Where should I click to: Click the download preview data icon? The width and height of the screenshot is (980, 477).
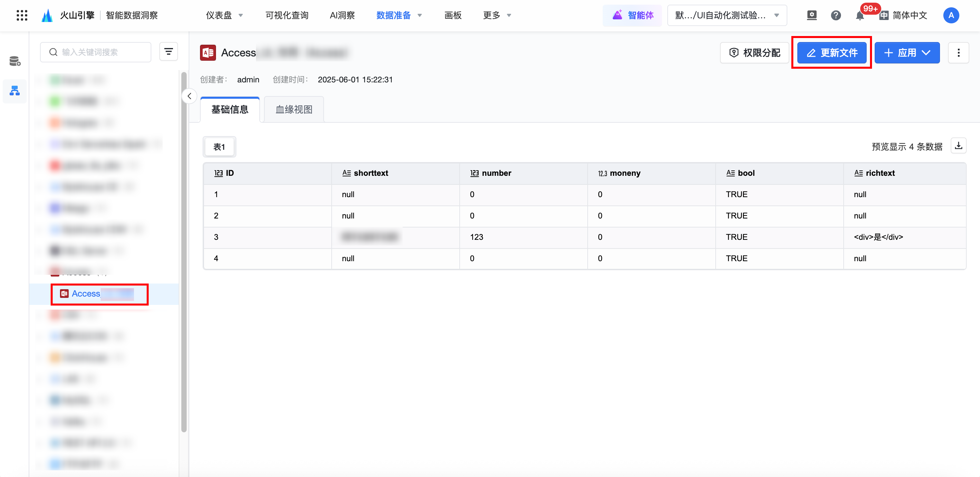958,146
